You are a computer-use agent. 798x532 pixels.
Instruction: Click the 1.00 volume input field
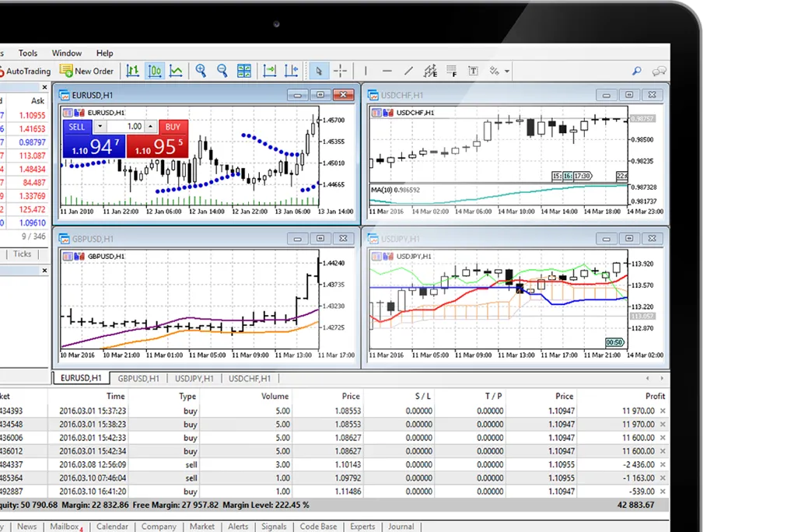coord(125,127)
